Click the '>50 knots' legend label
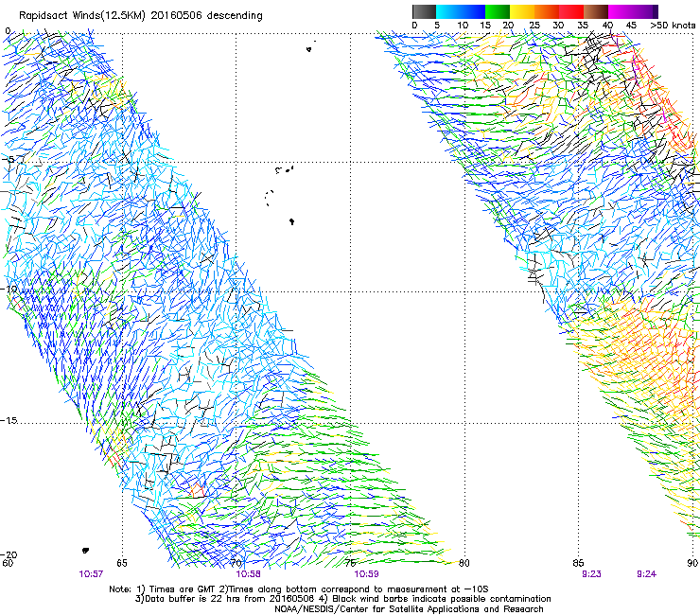This screenshot has width=700, height=615. (x=673, y=26)
